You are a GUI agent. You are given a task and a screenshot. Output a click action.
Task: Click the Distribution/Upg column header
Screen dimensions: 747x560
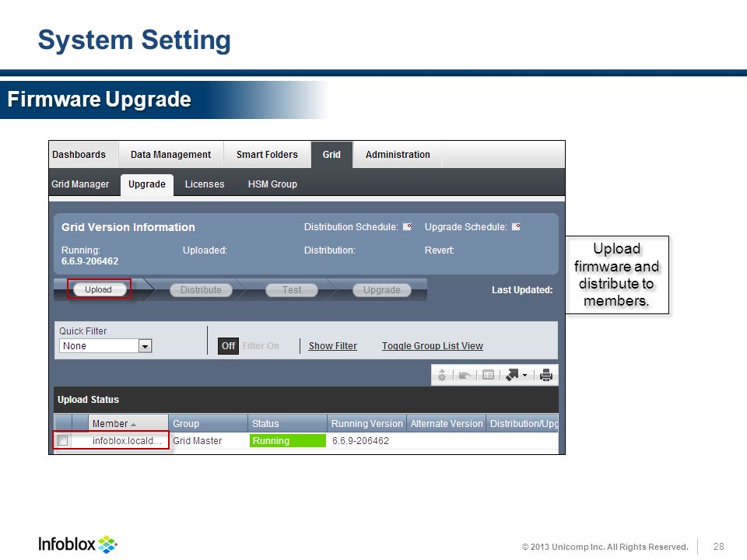(522, 423)
